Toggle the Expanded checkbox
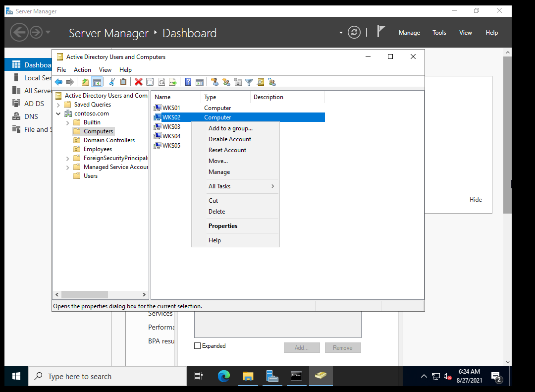 pos(197,345)
